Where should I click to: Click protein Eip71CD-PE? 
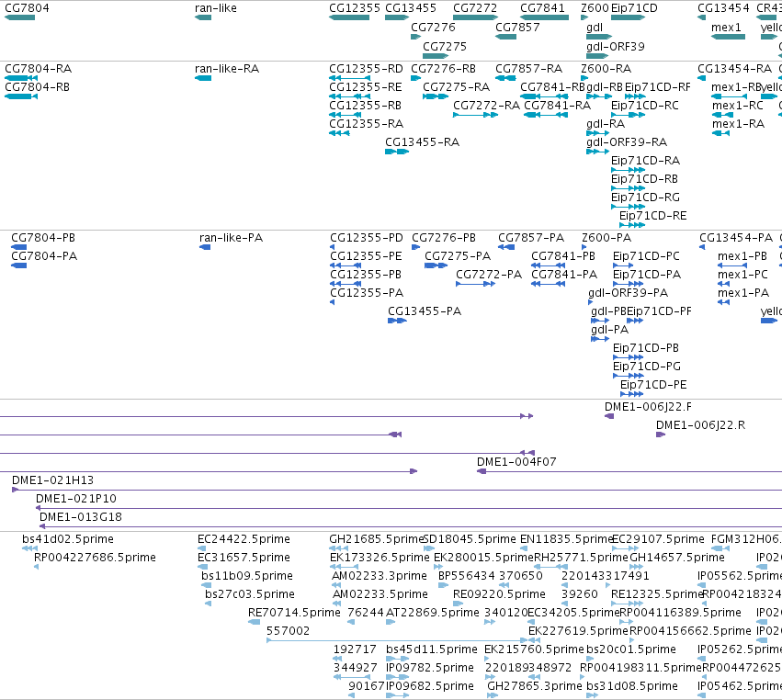coord(653,385)
